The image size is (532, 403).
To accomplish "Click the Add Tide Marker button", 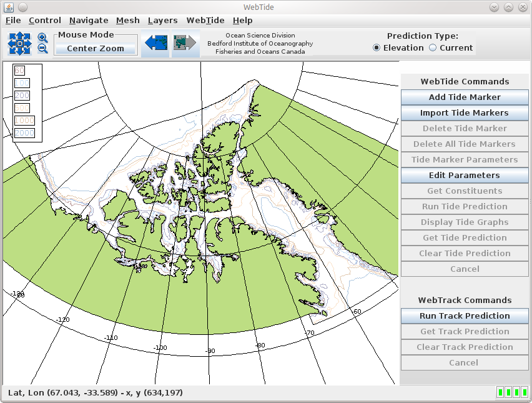I will point(465,97).
